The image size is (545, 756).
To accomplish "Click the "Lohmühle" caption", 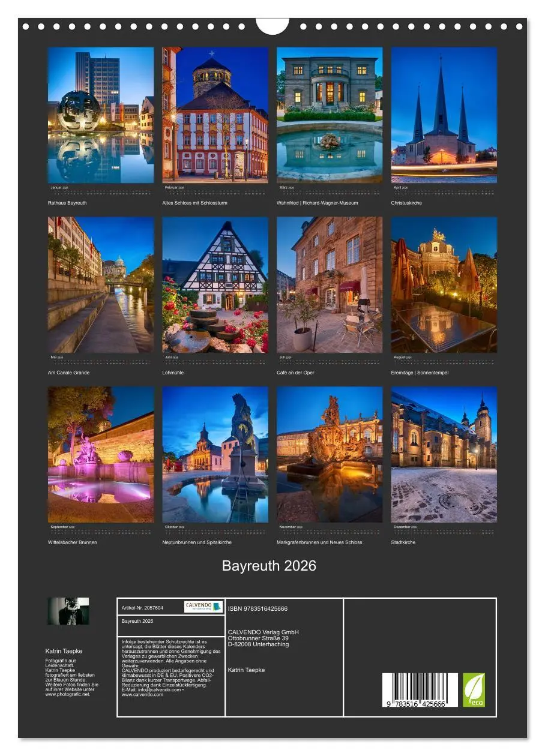I will [173, 373].
